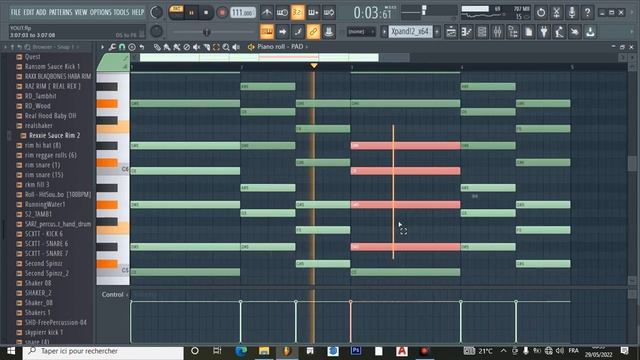Click the piano roll playback speaker tool
The width and height of the screenshot is (640, 360).
coord(236,47)
